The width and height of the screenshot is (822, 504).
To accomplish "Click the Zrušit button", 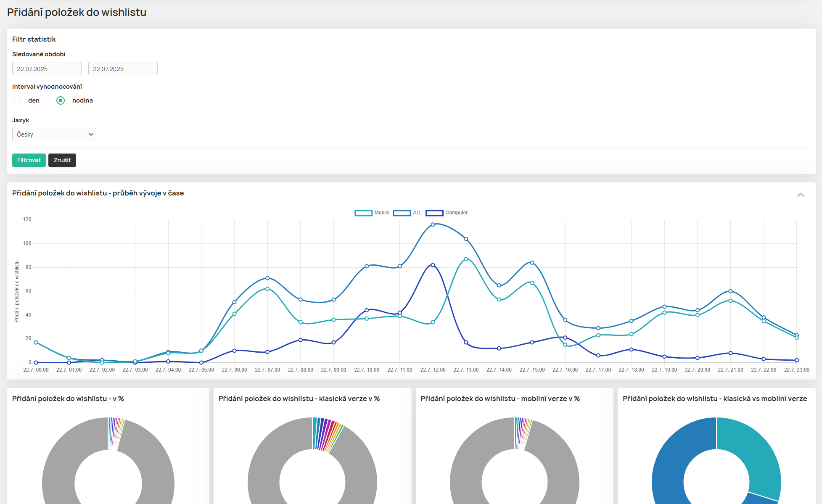I will (62, 160).
